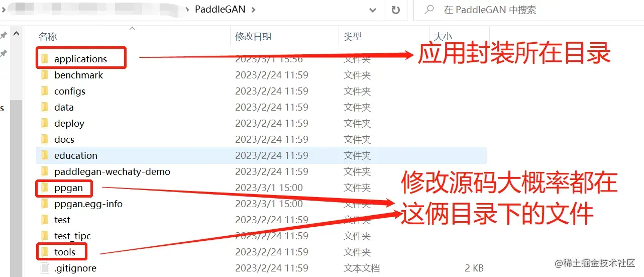This screenshot has width=644, height=277.
Task: Open address bar history dropdown
Action: pos(372,10)
